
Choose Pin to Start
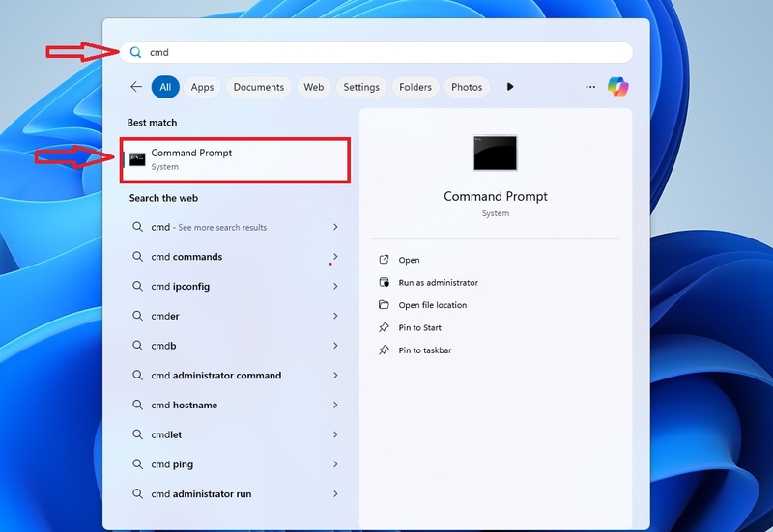[419, 327]
